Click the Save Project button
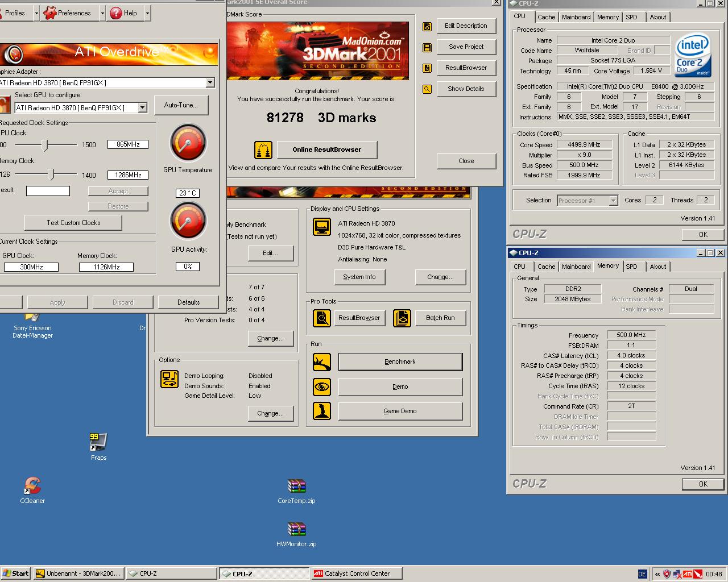 [x=466, y=47]
